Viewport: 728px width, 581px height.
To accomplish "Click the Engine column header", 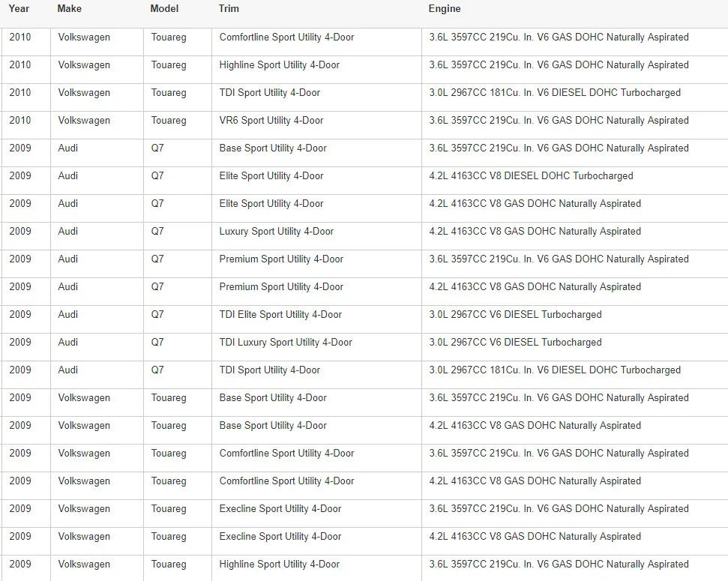I will 445,8.
